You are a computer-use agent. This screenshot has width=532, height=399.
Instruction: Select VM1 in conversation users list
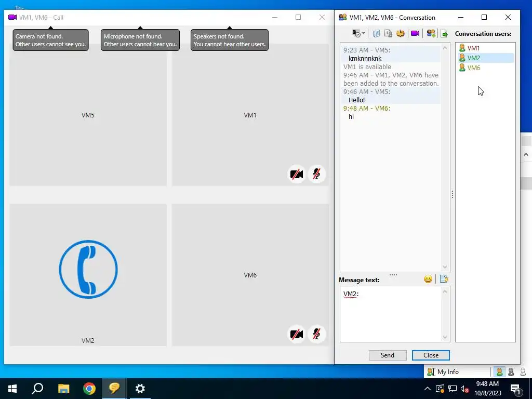486,48
